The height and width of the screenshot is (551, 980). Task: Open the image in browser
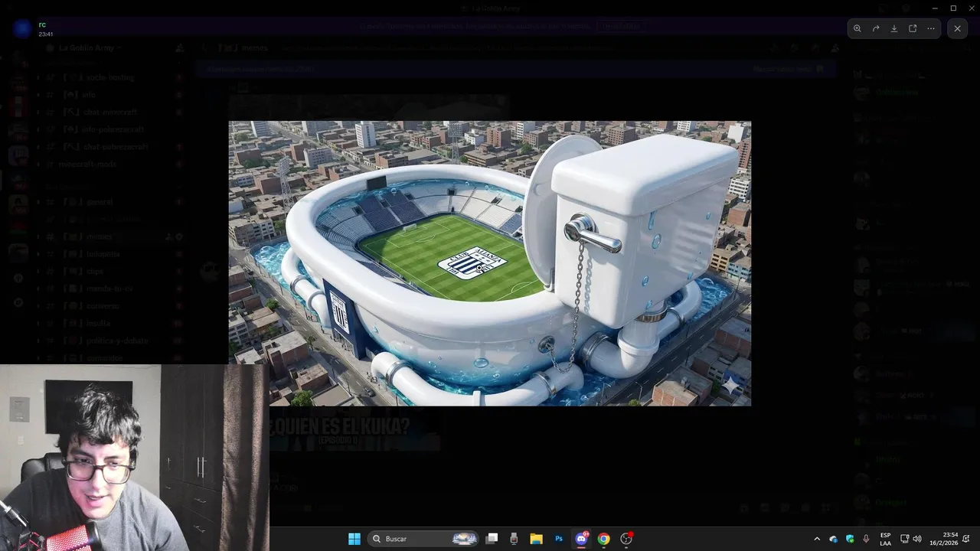[x=913, y=28]
